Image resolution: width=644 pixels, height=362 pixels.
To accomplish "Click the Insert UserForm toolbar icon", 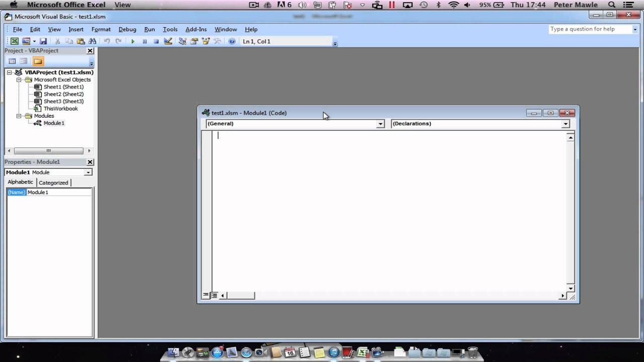I will point(26,41).
